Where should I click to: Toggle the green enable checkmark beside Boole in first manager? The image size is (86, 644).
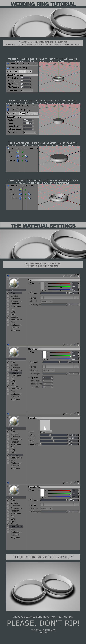coord(22,152)
